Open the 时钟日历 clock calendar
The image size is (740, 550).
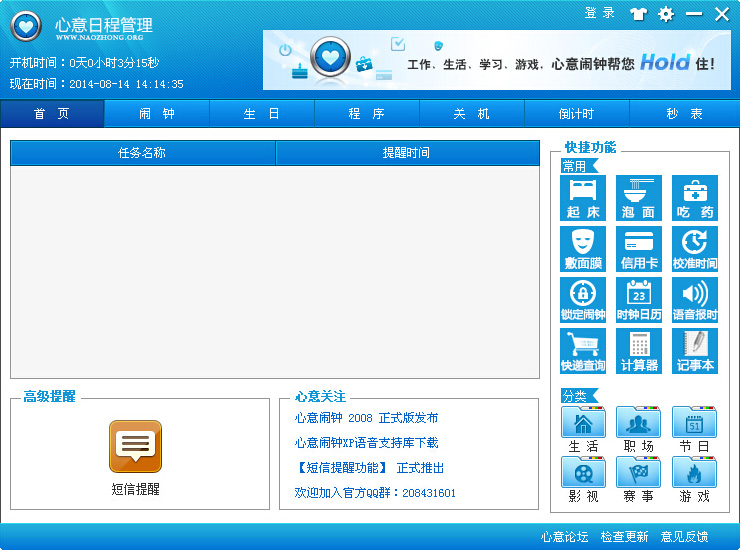pyautogui.click(x=639, y=300)
